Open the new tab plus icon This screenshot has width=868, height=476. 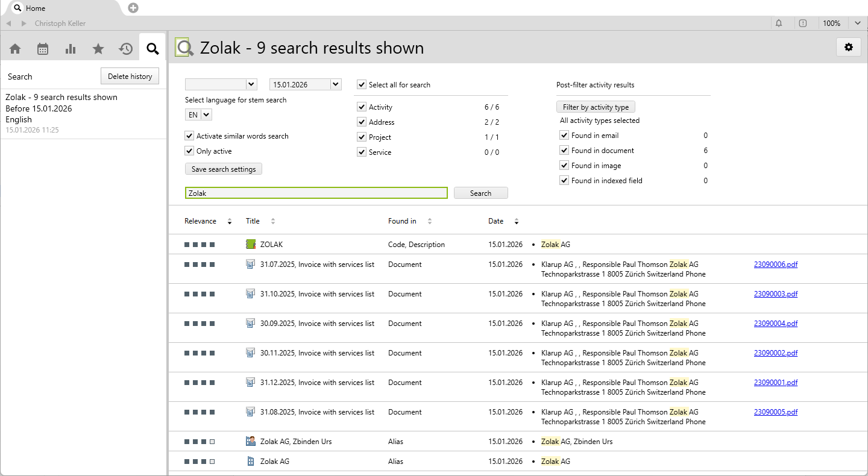point(133,8)
